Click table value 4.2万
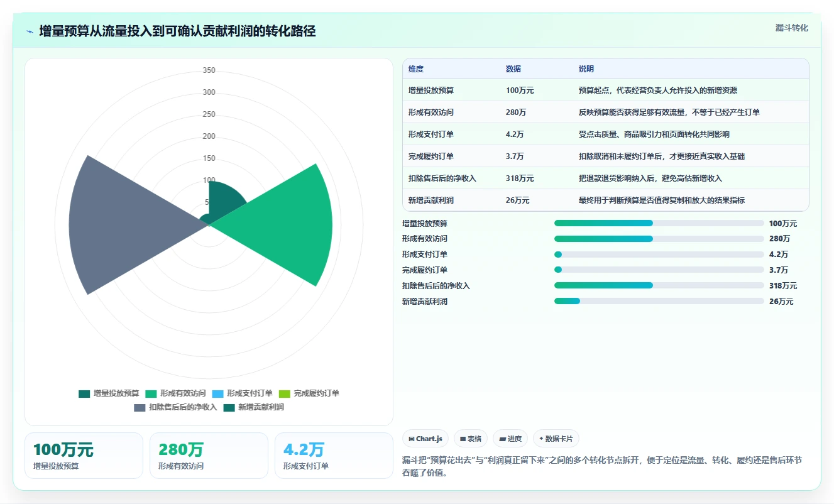This screenshot has height=504, width=834. point(515,134)
